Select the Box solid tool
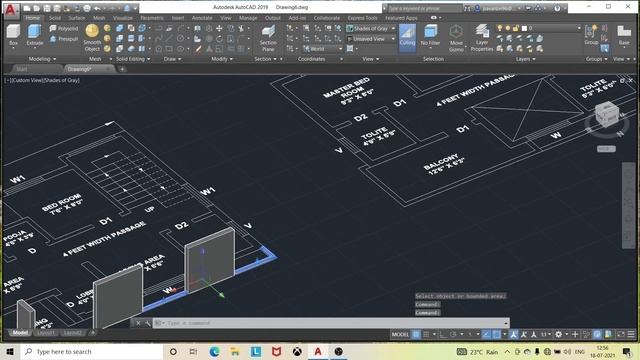Image resolution: width=640 pixels, height=360 pixels. 13,35
